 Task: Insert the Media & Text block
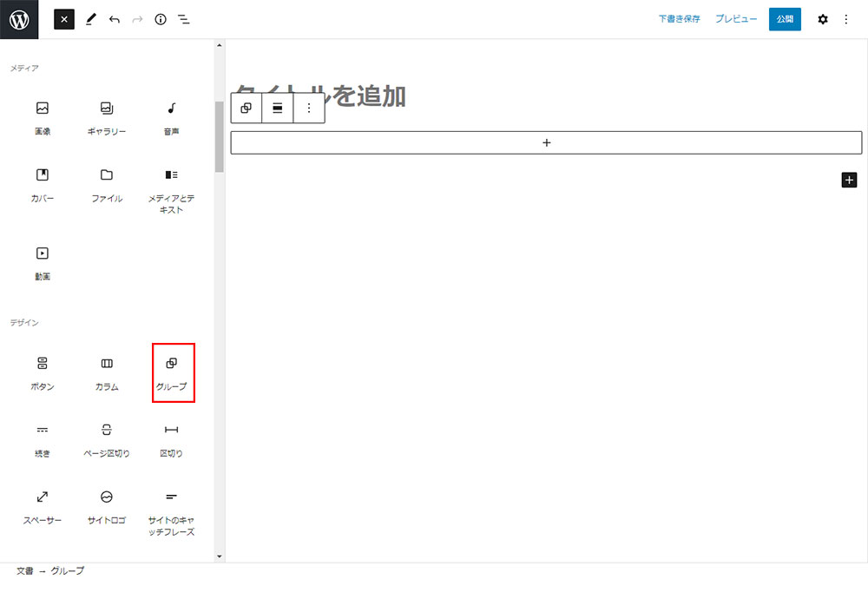pos(171,189)
